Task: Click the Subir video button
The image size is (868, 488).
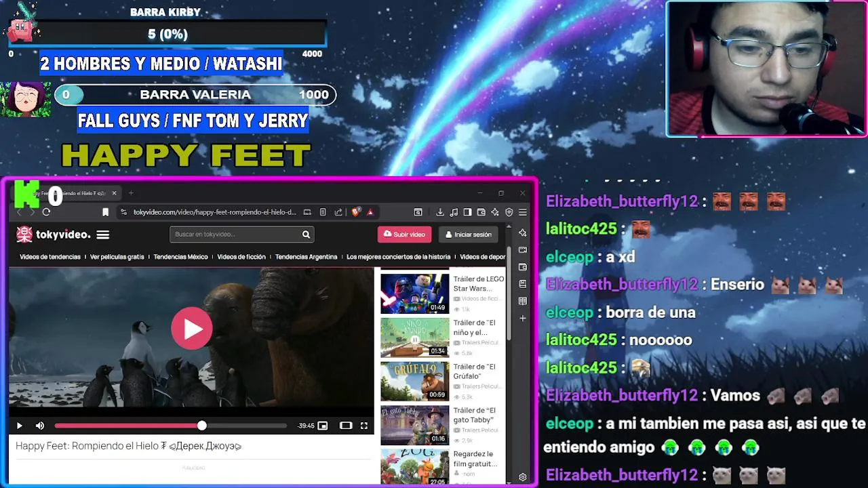Action: point(404,235)
